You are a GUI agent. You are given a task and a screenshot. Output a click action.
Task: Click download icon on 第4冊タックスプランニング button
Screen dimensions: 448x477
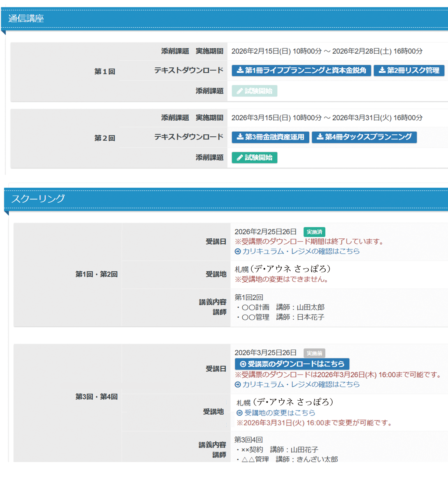320,137
